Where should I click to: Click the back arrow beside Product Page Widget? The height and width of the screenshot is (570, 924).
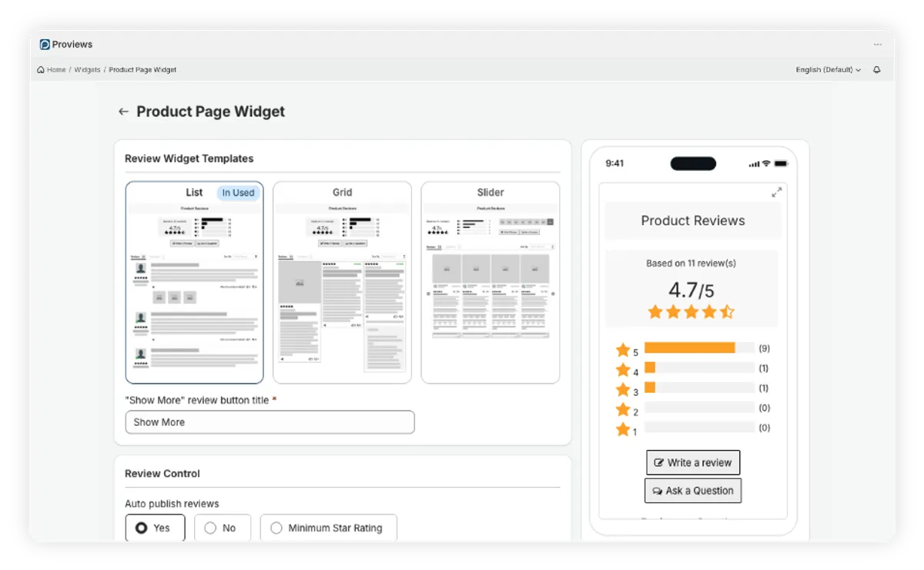123,112
